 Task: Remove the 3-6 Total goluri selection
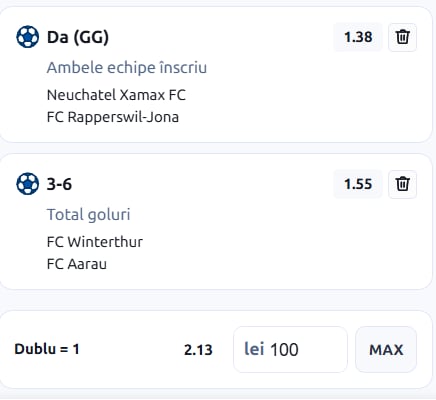tap(402, 184)
